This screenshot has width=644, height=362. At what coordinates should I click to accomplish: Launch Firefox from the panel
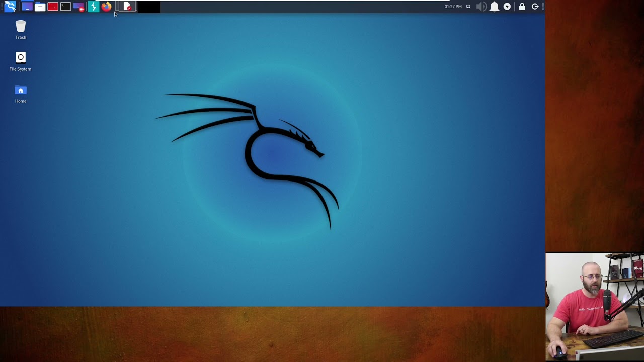(x=106, y=7)
